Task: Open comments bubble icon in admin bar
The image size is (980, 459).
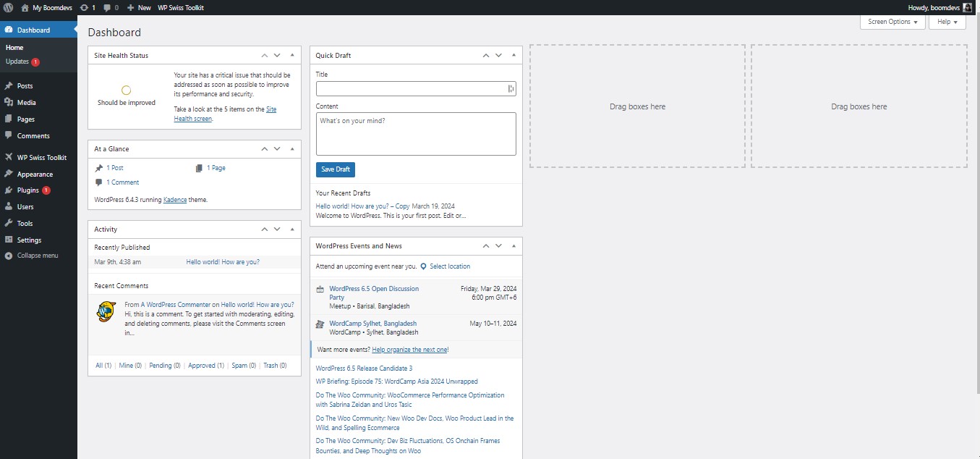Action: click(x=107, y=7)
